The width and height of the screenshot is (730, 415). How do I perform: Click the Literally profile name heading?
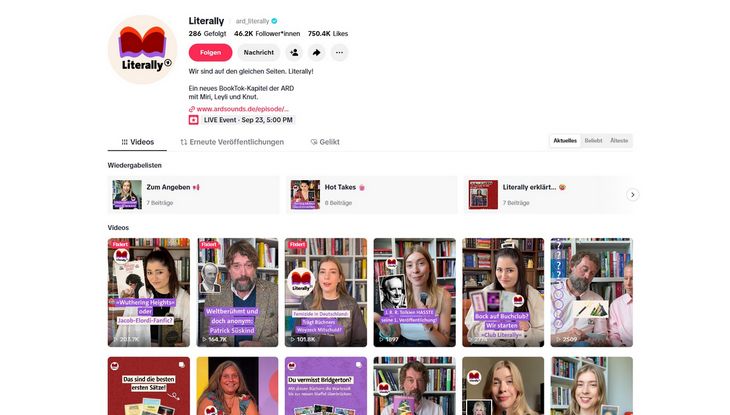[206, 21]
